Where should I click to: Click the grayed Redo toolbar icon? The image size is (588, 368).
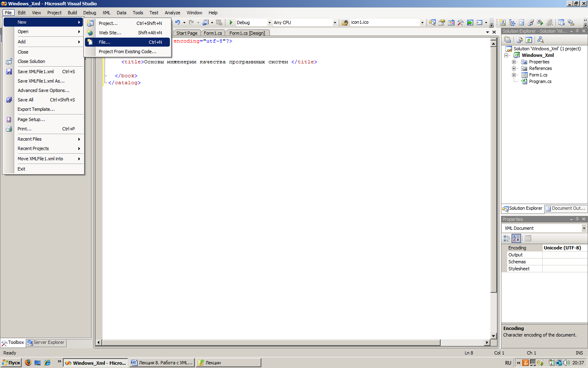pyautogui.click(x=191, y=22)
